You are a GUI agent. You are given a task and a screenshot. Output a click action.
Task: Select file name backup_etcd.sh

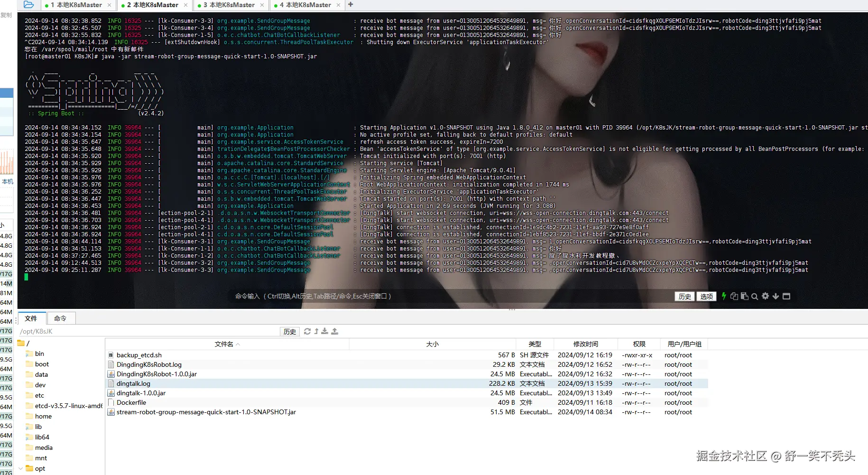(139, 355)
